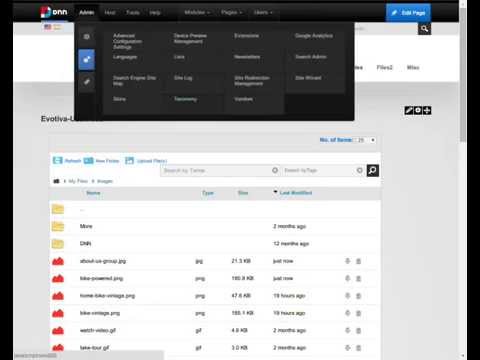Download the about-us-group.jpg file
Image resolution: width=480 pixels, height=360 pixels.
click(347, 261)
